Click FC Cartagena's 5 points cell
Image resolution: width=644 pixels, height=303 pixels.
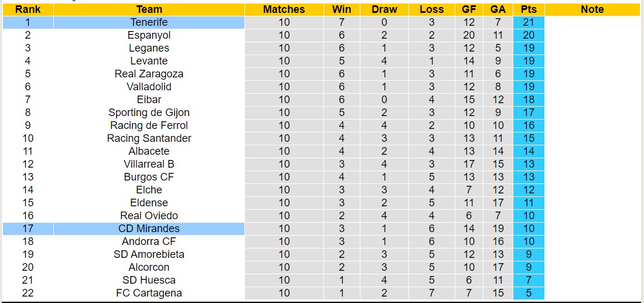(x=529, y=293)
